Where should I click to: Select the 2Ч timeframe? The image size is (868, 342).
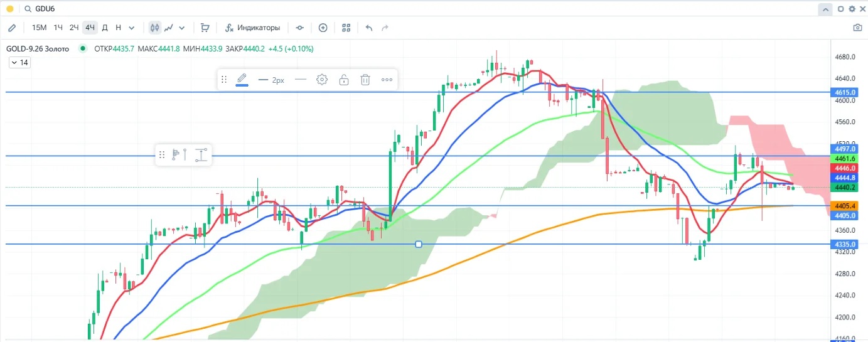pyautogui.click(x=74, y=28)
